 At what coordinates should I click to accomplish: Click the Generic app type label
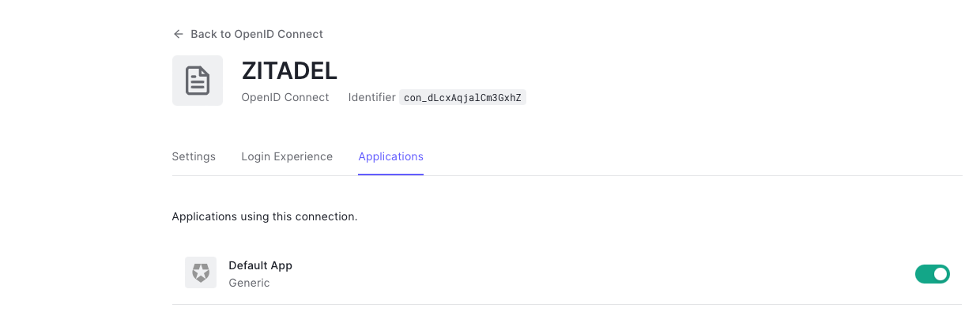coord(249,283)
